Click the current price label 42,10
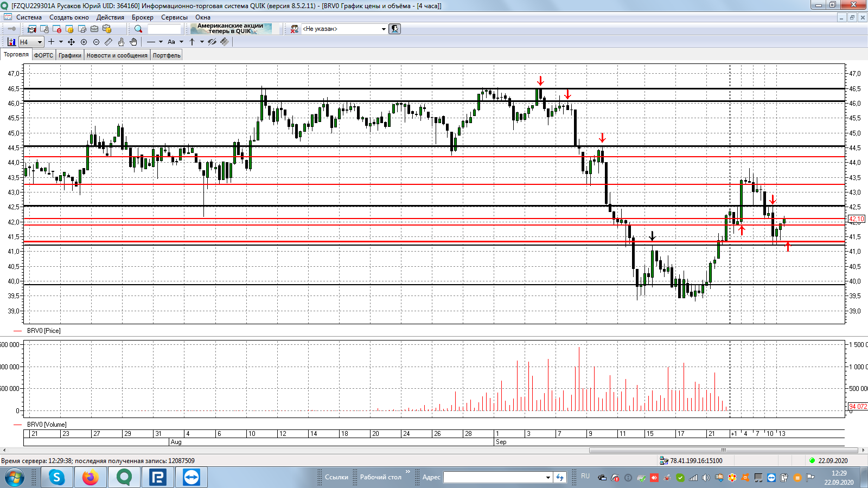This screenshot has height=488, width=868. coord(857,219)
